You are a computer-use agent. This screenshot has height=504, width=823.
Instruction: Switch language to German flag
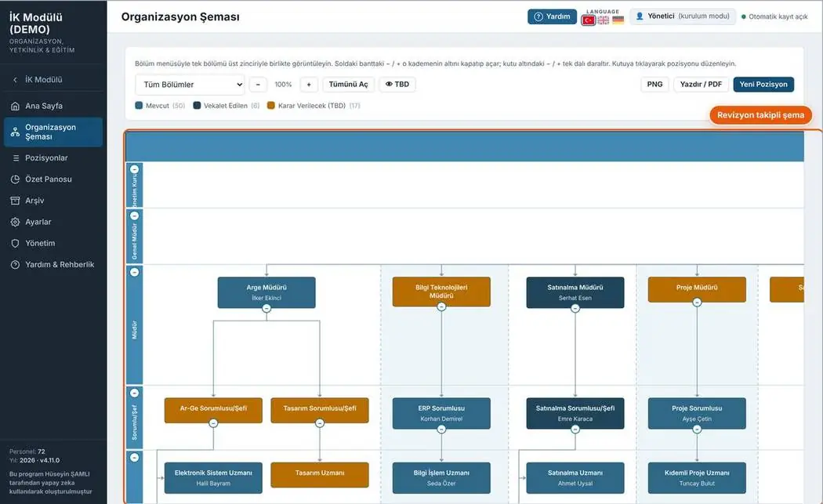(618, 20)
